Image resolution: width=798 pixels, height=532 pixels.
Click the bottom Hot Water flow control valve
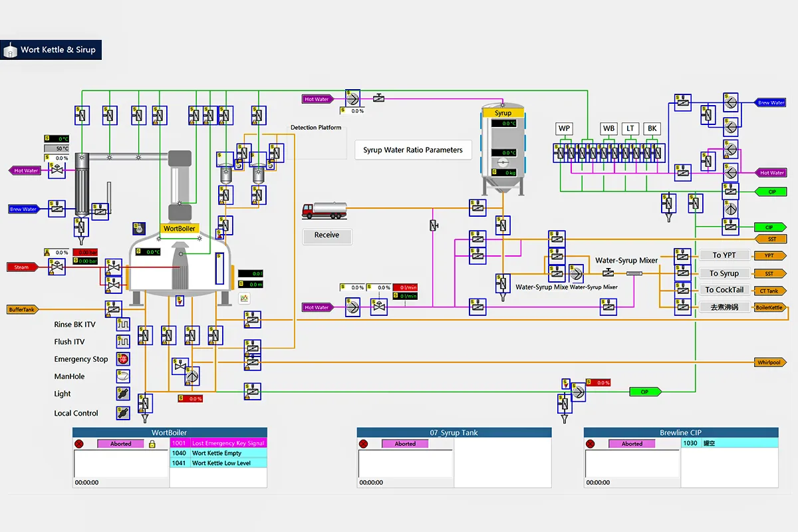click(x=379, y=308)
